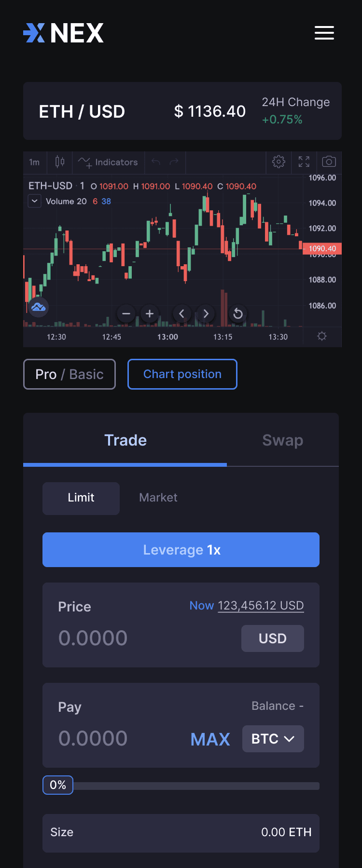362x868 pixels.
Task: Expand chart to fullscreen mode
Action: pos(304,162)
